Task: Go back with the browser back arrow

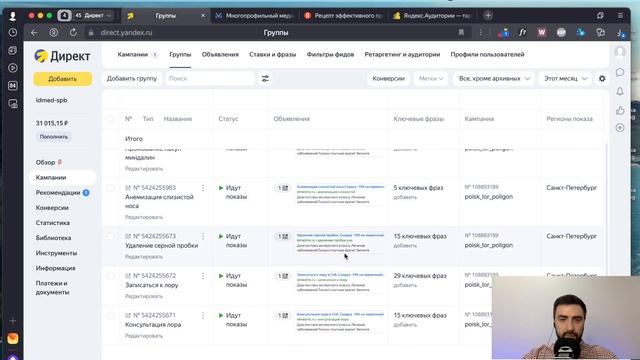Action: pos(34,33)
